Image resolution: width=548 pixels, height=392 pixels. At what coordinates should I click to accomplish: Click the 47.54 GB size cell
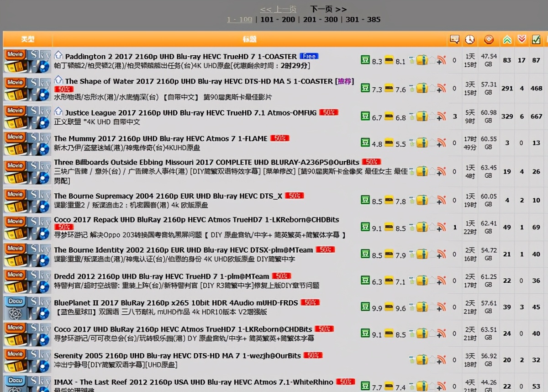489,60
